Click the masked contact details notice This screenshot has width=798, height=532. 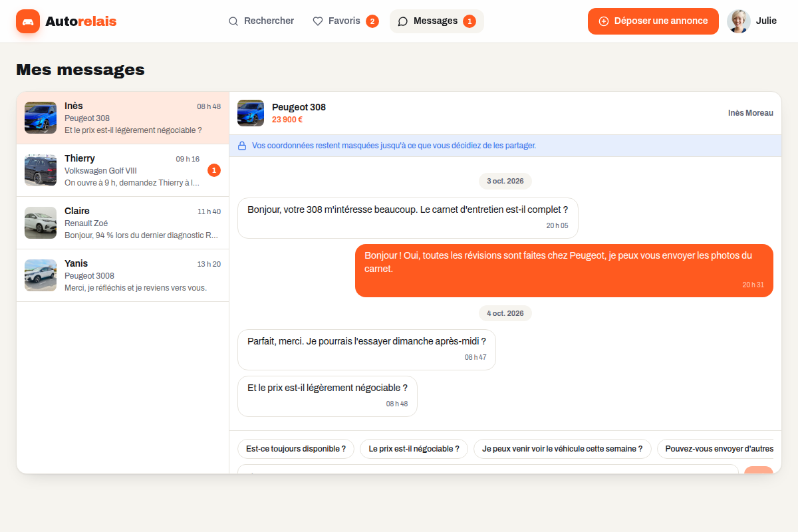[x=505, y=146]
